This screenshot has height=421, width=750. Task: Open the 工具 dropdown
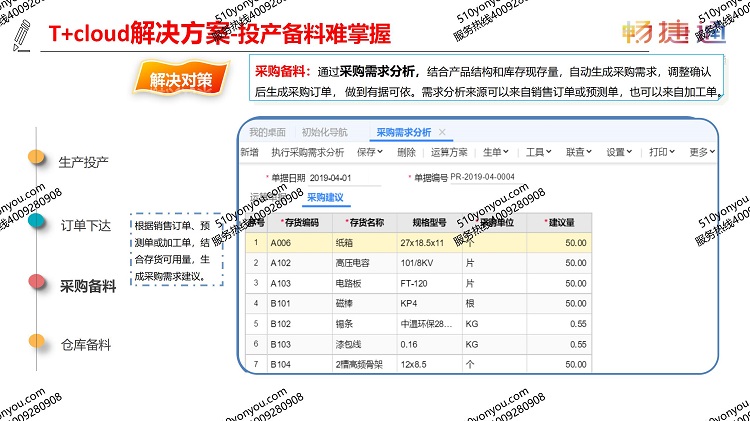538,153
